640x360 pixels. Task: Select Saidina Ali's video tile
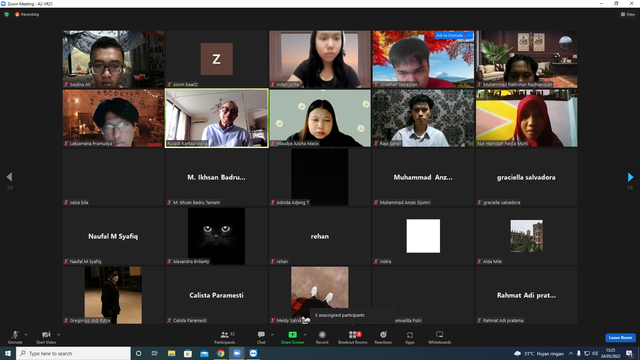pyautogui.click(x=113, y=59)
